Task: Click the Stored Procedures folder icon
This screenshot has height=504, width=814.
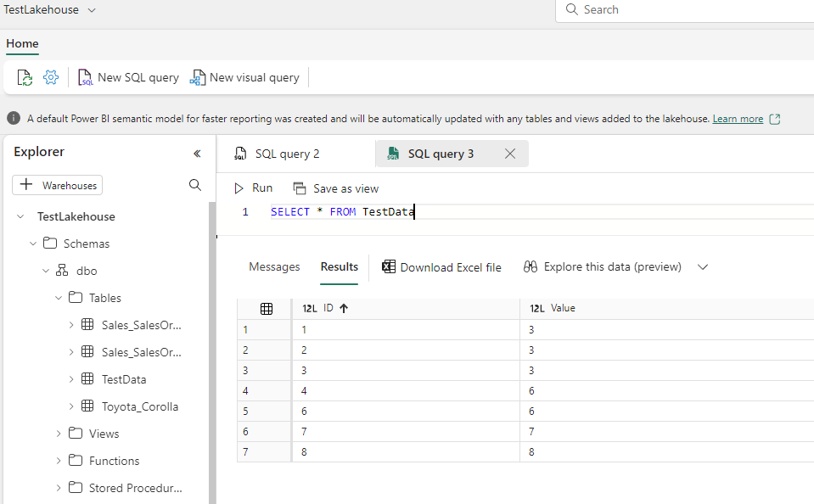Action: [76, 487]
